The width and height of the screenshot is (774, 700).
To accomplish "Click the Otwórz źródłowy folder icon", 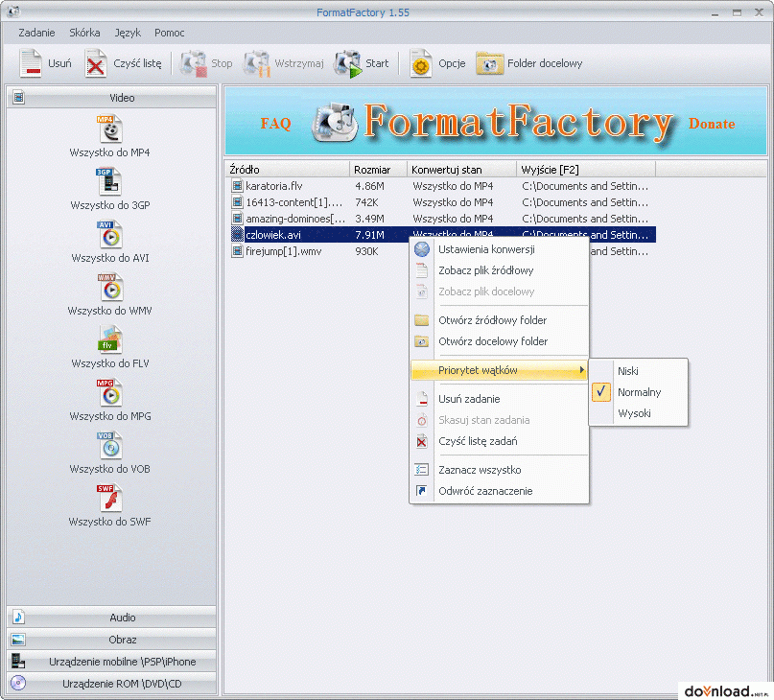I will (422, 320).
